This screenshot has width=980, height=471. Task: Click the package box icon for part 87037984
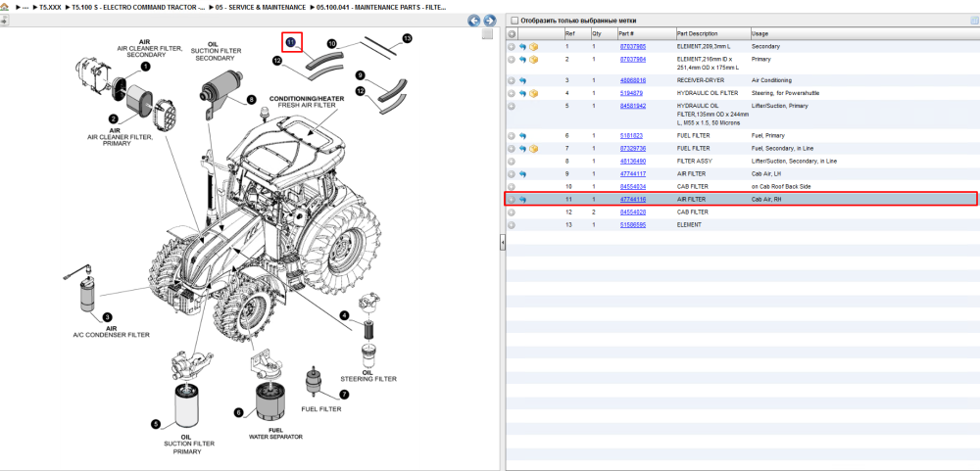pyautogui.click(x=534, y=60)
